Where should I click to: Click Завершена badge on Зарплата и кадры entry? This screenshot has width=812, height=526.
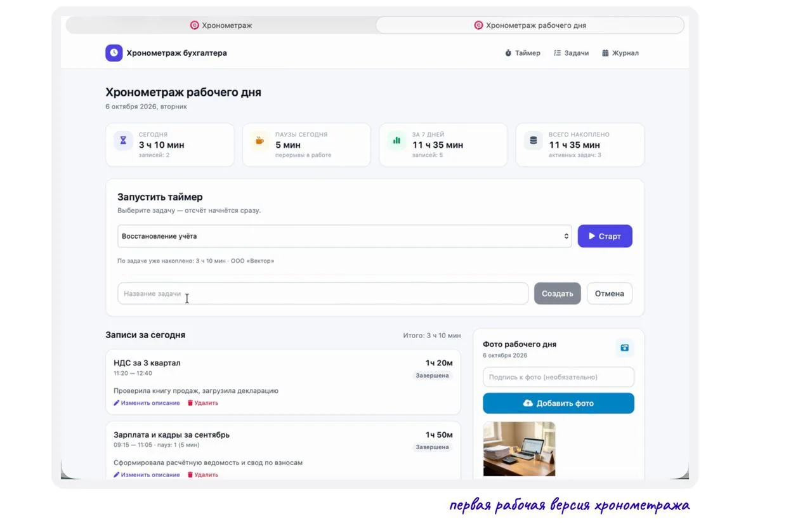[x=432, y=447]
